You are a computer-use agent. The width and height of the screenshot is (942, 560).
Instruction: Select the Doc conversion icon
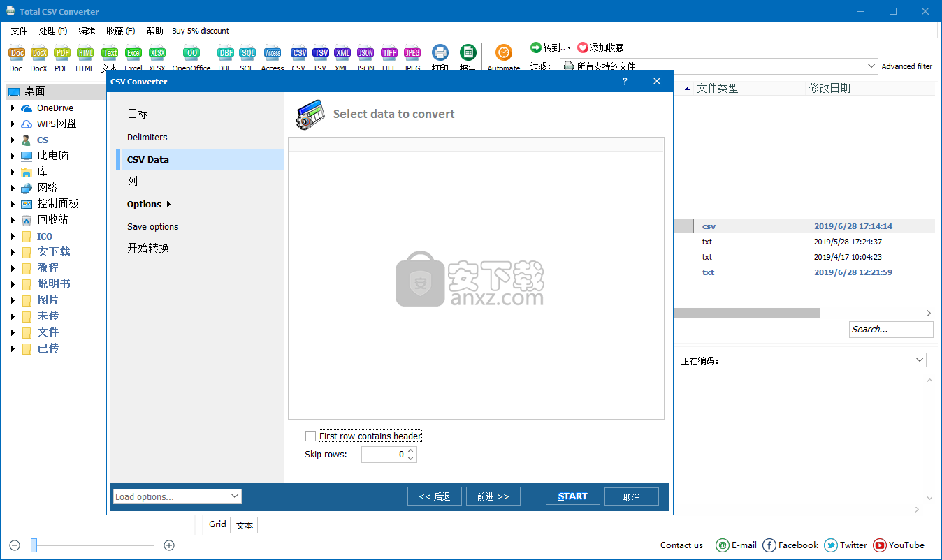pos(16,53)
